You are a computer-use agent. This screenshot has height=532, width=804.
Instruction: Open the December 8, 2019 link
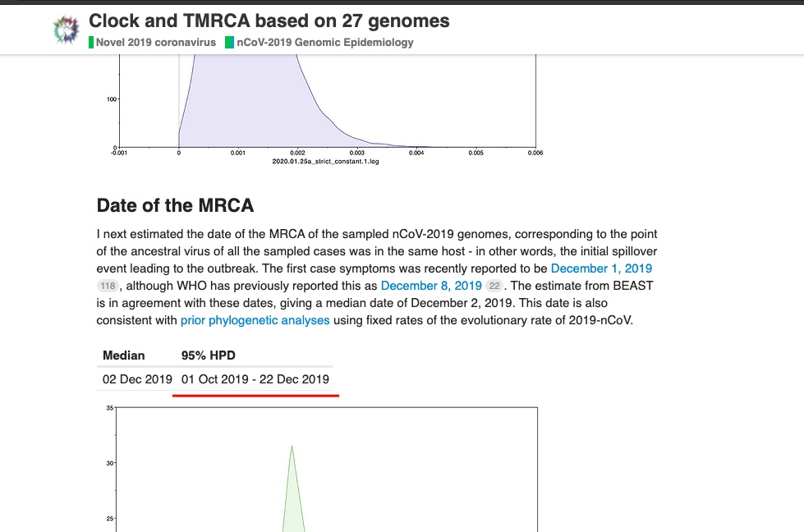pos(431,286)
